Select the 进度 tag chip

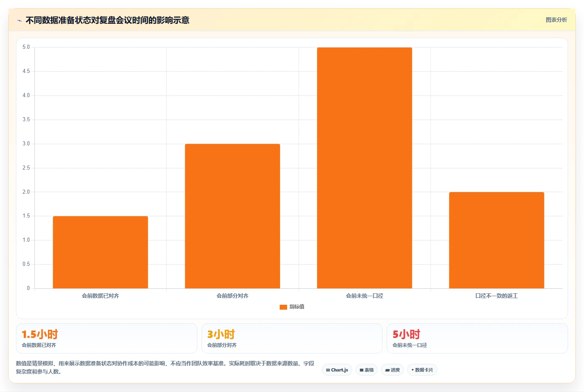tap(392, 370)
